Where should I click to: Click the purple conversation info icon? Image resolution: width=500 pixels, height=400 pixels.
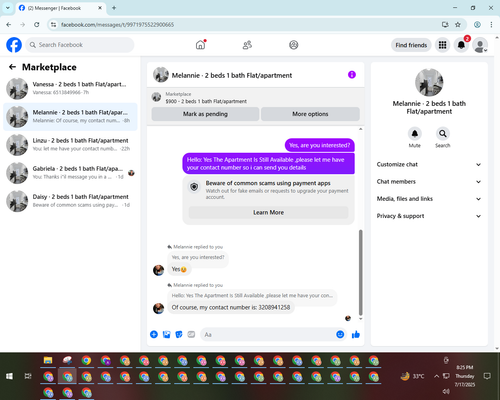[x=352, y=75]
